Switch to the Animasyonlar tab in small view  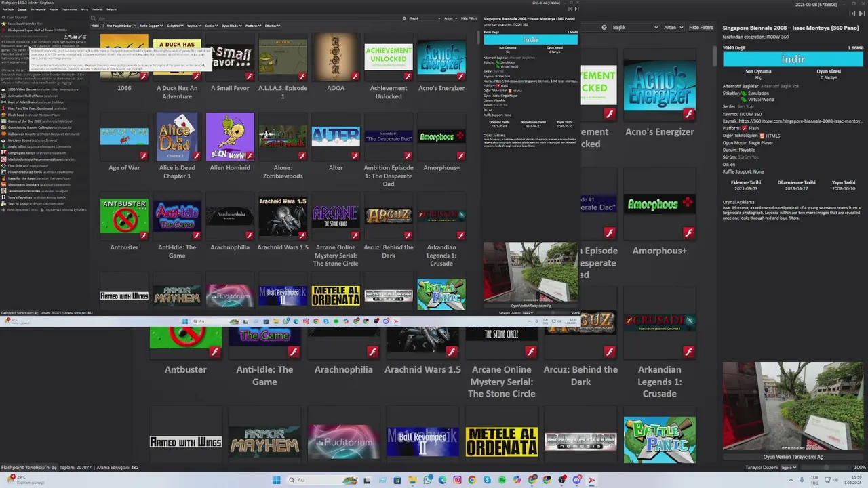click(39, 9)
